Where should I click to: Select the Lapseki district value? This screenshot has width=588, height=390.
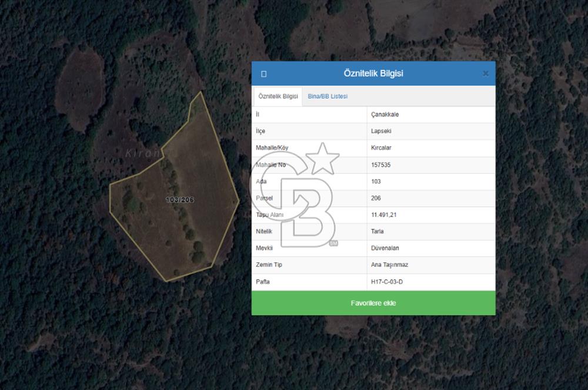[x=381, y=131]
